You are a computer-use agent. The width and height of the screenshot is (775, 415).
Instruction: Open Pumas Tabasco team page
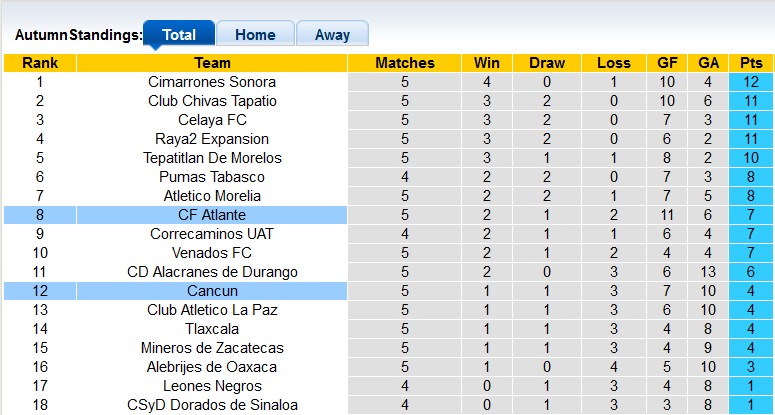(x=212, y=177)
